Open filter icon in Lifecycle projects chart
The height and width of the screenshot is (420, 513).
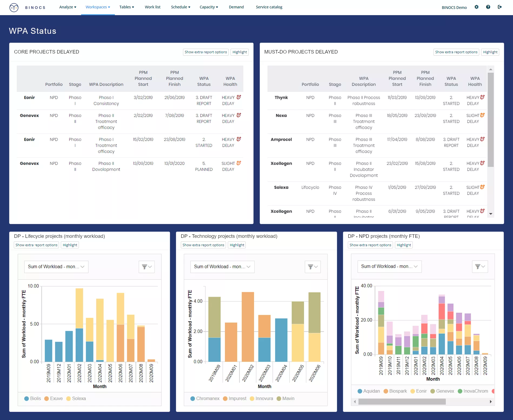[x=147, y=267]
